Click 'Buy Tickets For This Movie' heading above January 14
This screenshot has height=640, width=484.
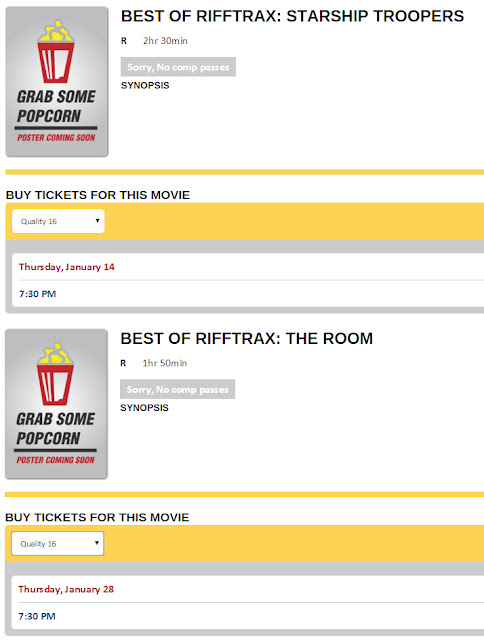98,195
